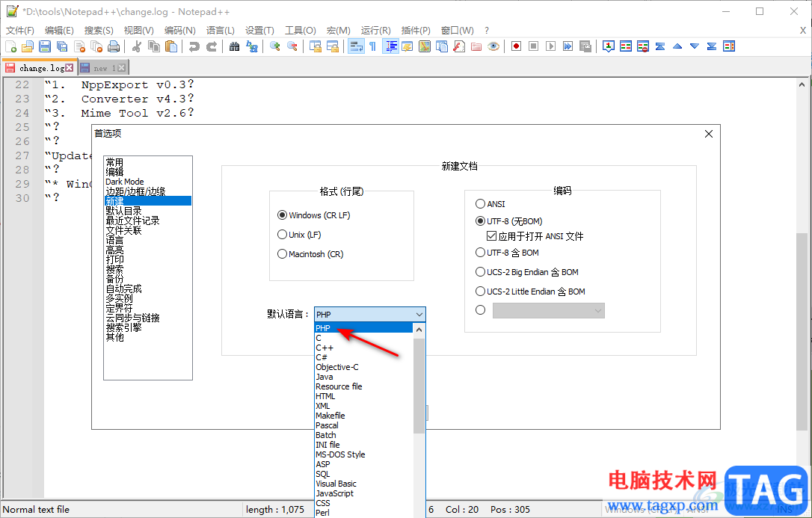Click the Save All toolbar icon
The image size is (812, 518).
tap(62, 46)
